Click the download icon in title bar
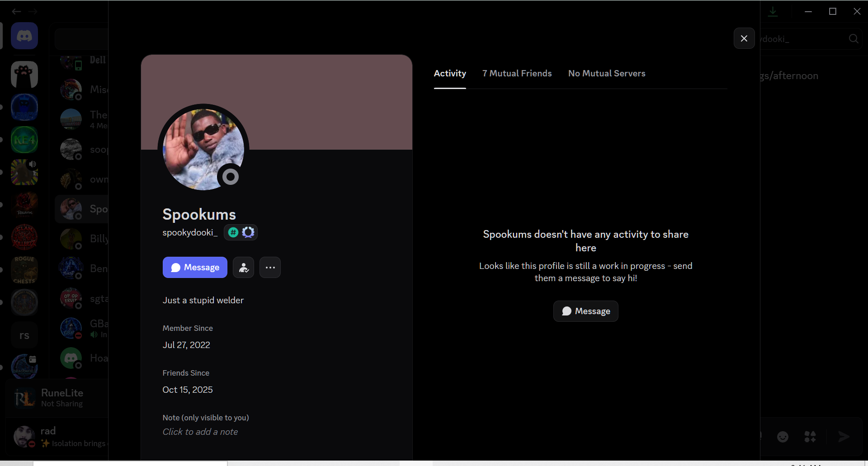The width and height of the screenshot is (868, 466). pos(773,11)
